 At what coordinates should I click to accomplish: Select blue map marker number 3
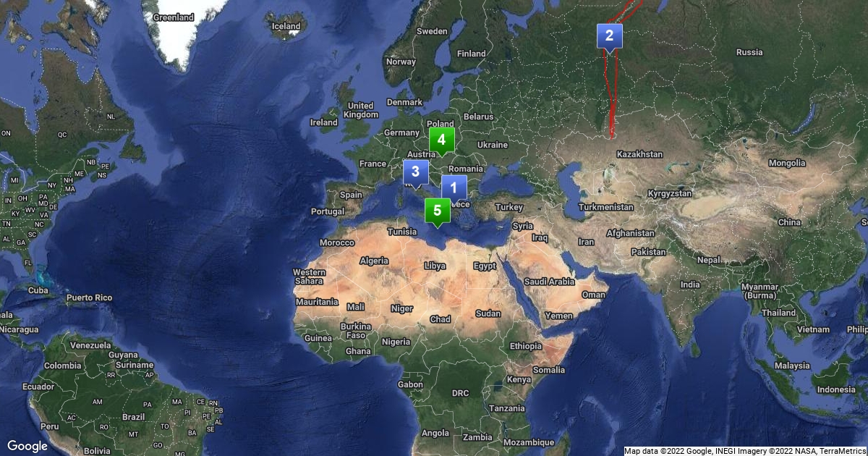click(416, 173)
